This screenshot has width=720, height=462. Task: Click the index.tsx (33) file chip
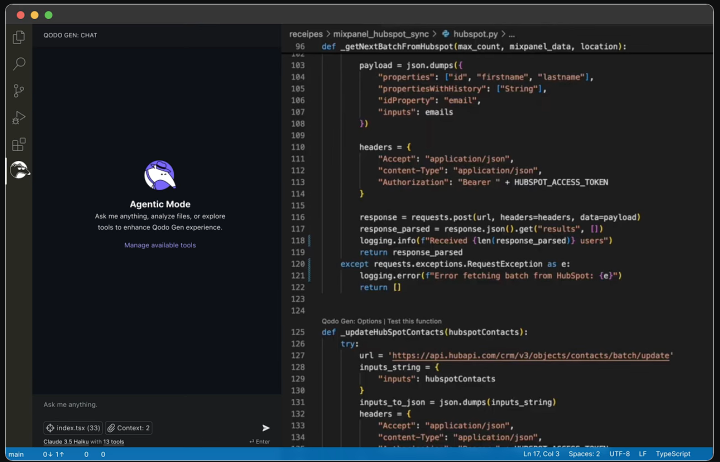pyautogui.click(x=72, y=428)
